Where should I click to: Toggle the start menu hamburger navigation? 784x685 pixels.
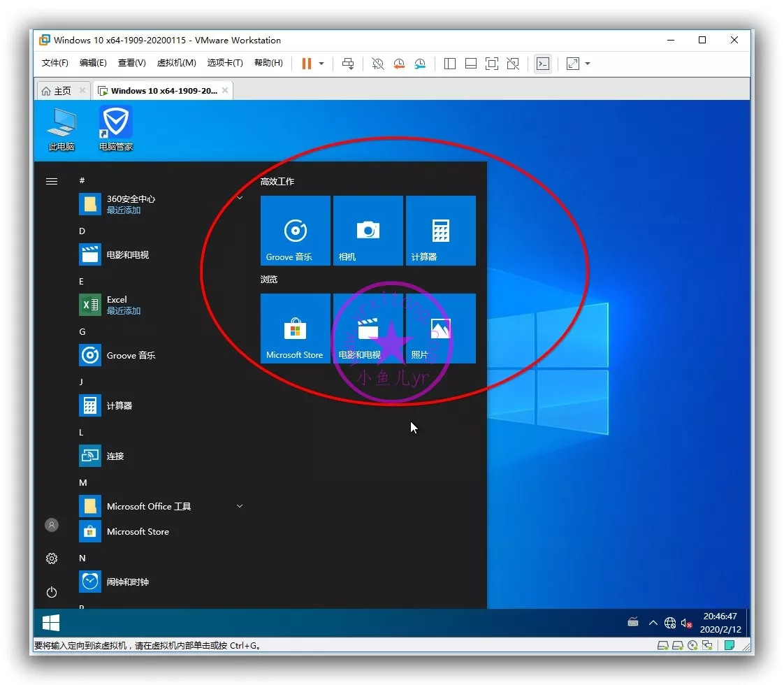[52, 181]
